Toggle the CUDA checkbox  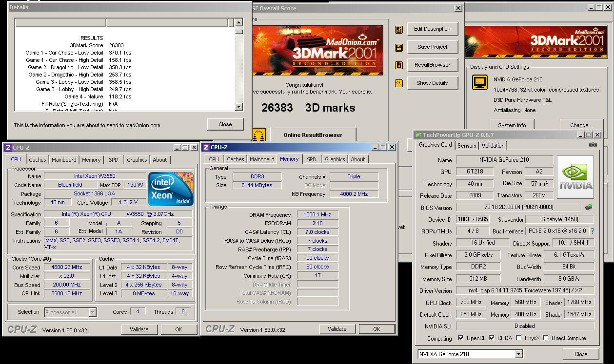[x=492, y=338]
